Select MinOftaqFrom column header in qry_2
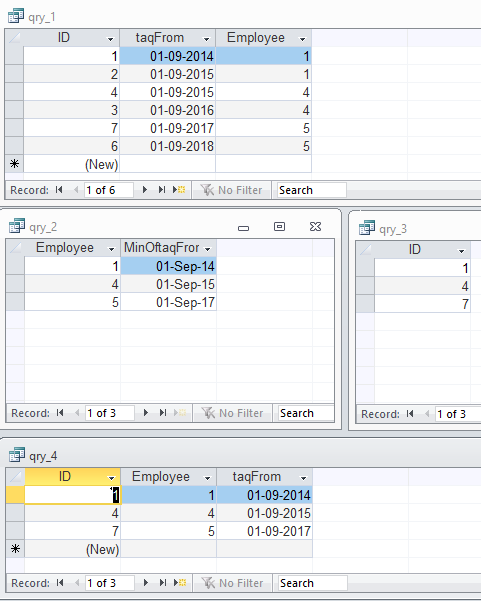 (x=168, y=248)
